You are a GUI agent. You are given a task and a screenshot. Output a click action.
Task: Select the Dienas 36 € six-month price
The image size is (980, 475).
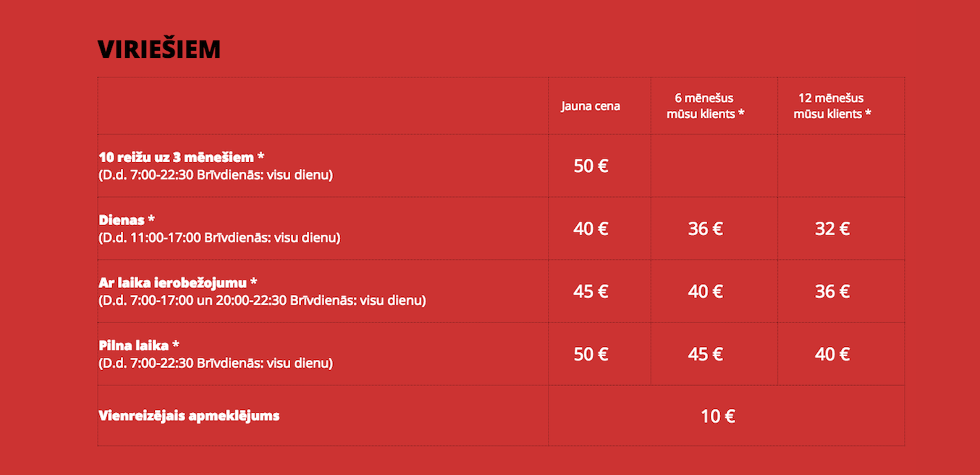point(706,229)
